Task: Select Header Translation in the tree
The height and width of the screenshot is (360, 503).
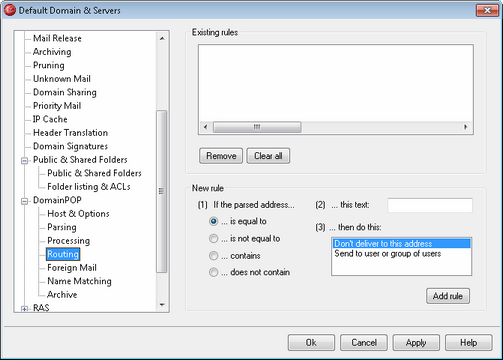Action: coord(70,133)
